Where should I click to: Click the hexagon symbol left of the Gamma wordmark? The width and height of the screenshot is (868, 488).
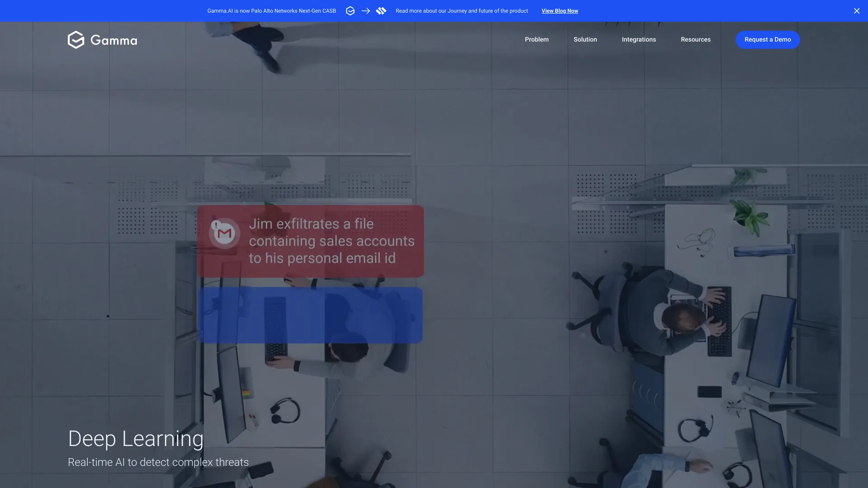point(76,39)
